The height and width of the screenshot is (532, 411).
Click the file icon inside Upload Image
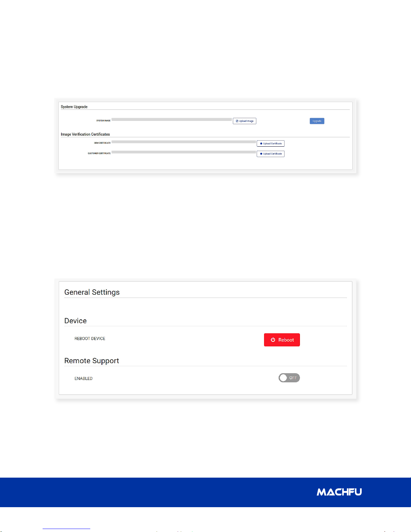click(237, 121)
